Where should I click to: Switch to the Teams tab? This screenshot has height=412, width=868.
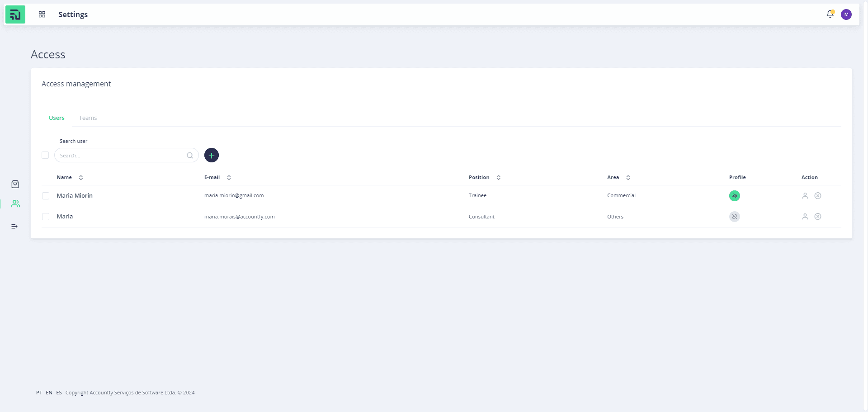88,118
